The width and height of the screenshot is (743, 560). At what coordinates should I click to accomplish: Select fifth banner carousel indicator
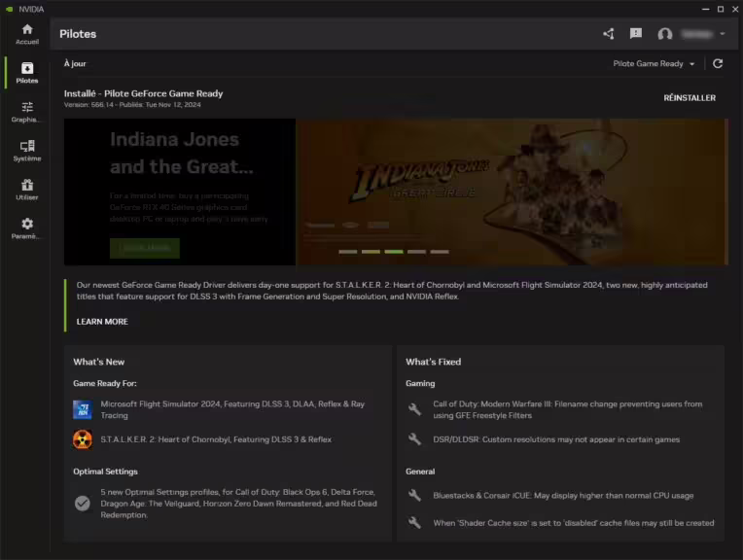point(440,252)
